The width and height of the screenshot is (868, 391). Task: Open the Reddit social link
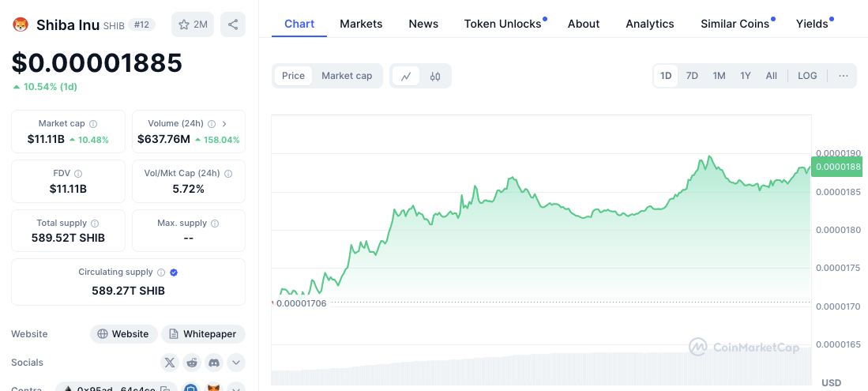[192, 363]
